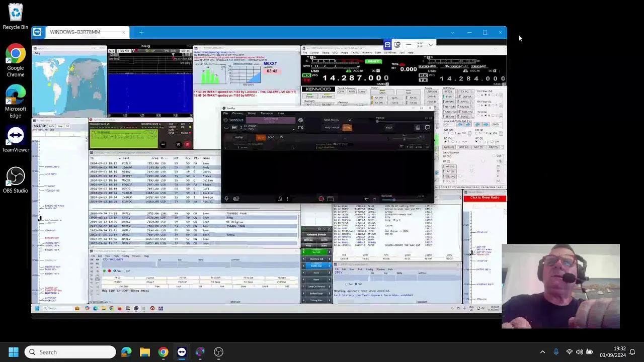
Task: Open the TeamViewer desktop shortcut
Action: [16, 140]
